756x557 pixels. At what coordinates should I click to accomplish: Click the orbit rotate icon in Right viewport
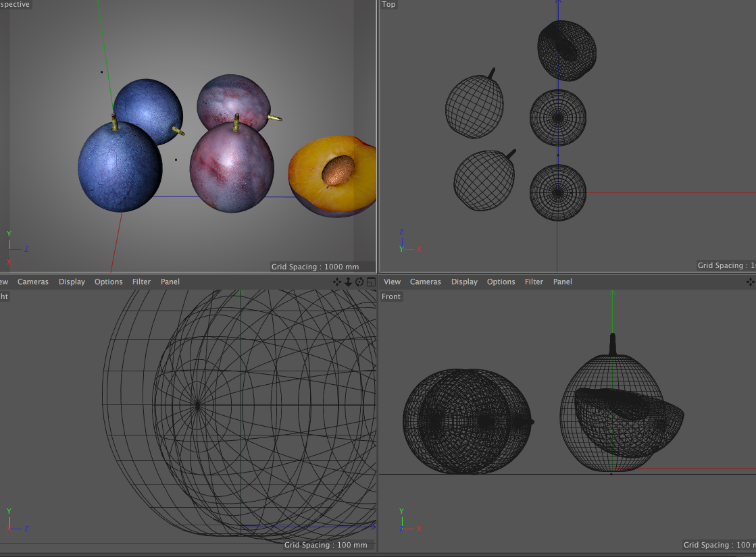[359, 282]
